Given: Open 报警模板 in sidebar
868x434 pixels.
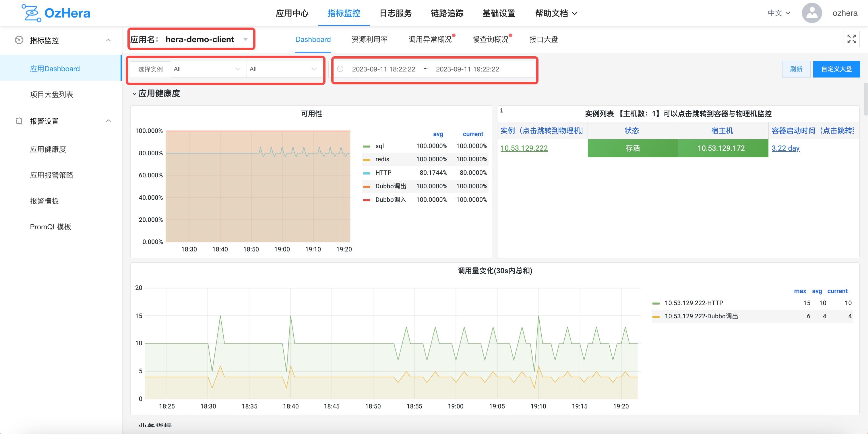Looking at the screenshot, I should tap(44, 201).
